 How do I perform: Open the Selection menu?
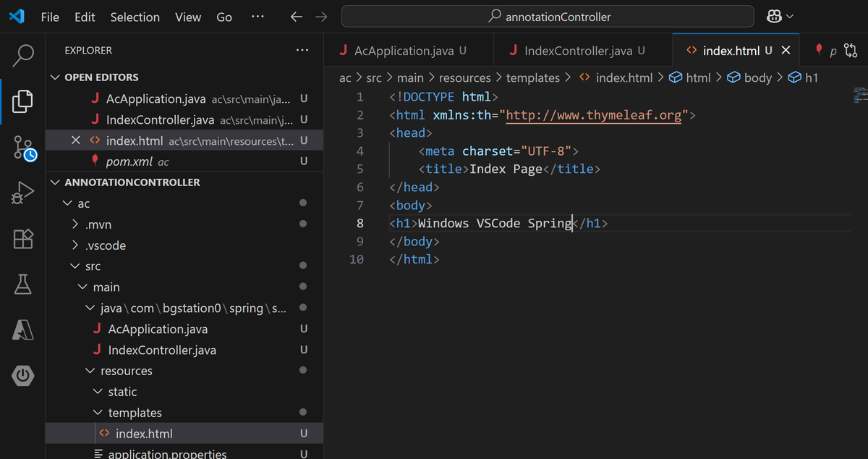(135, 17)
